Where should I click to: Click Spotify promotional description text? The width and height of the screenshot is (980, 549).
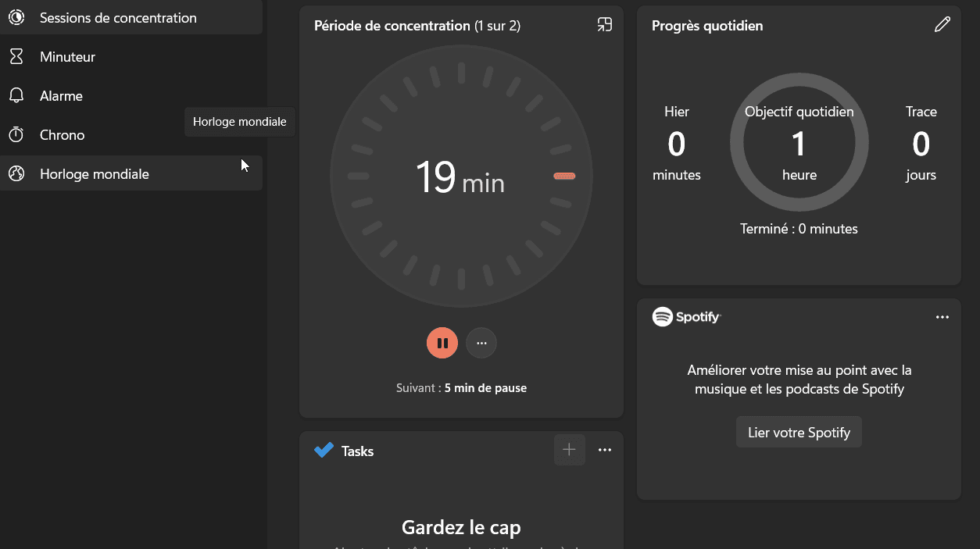[x=799, y=380]
